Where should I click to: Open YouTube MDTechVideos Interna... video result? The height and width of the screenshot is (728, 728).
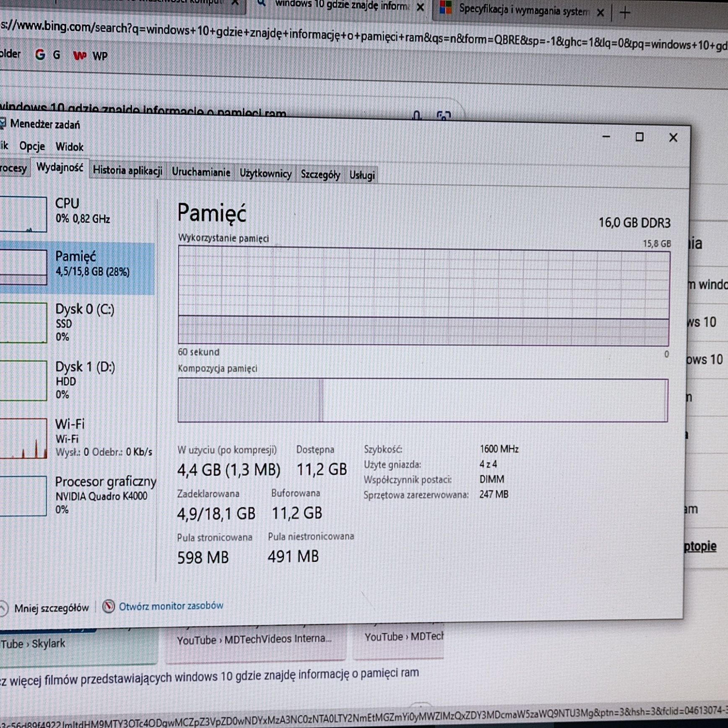[x=255, y=640]
